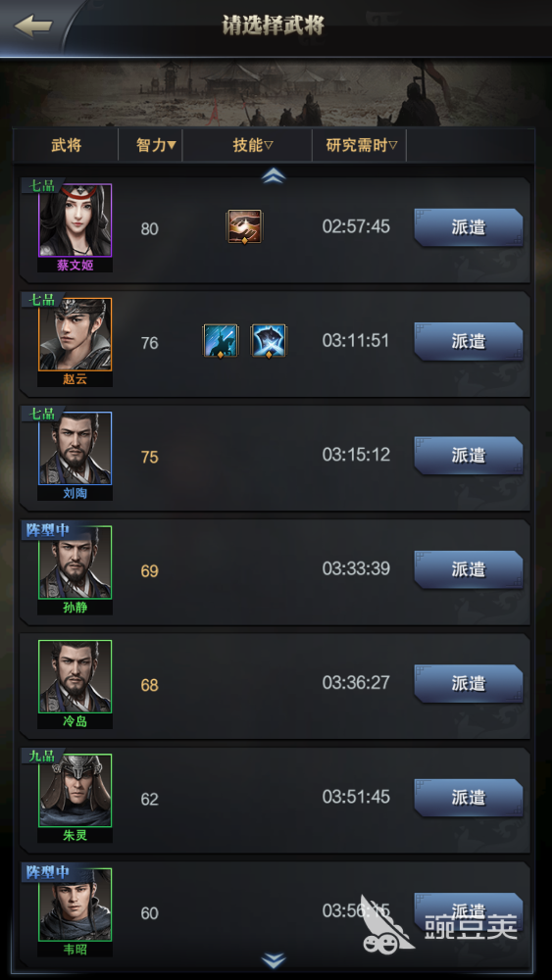Select 刘陶's portrait
The image size is (552, 980).
(75, 448)
